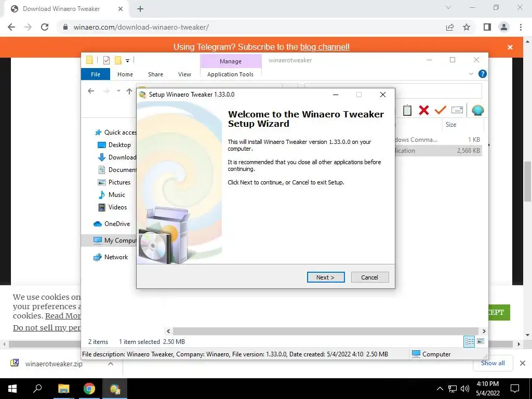Click New folder icon in Explorer title bar
532x399 pixels.
(118, 60)
